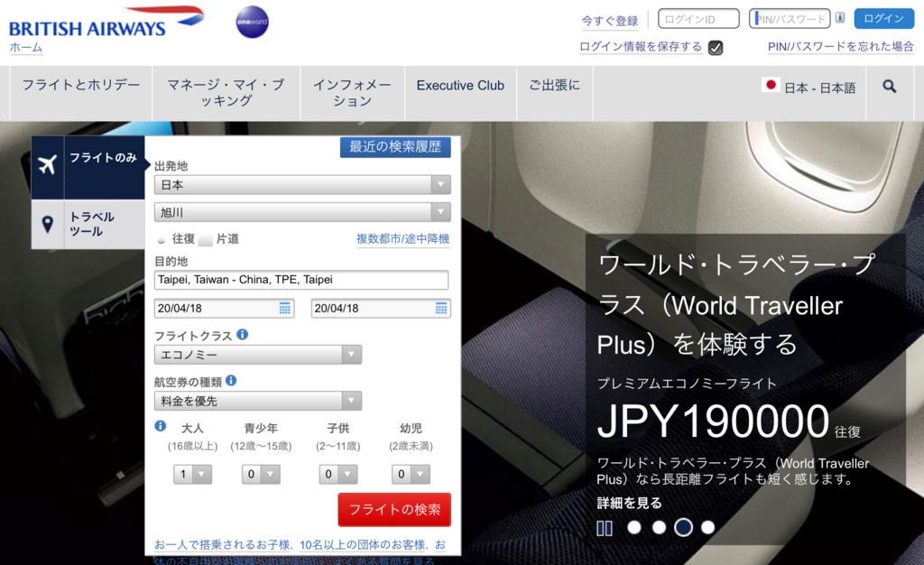This screenshot has width=924, height=565.
Task: Open the departure country dropdown 日本
Action: pos(302,185)
